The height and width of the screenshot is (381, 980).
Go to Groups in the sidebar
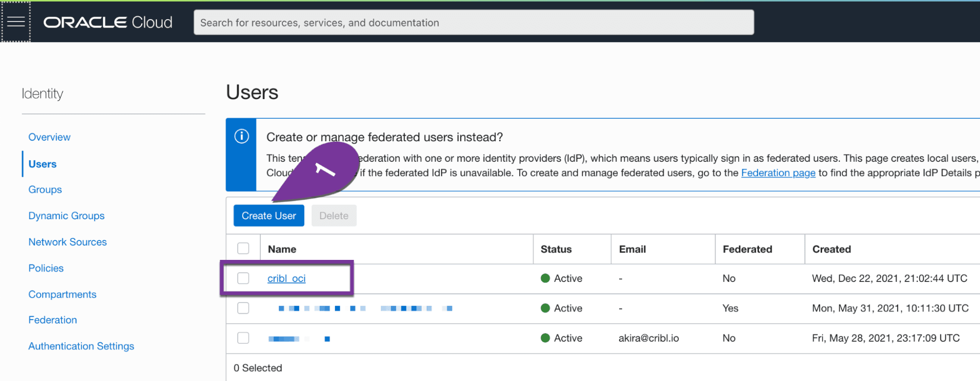pos(45,190)
